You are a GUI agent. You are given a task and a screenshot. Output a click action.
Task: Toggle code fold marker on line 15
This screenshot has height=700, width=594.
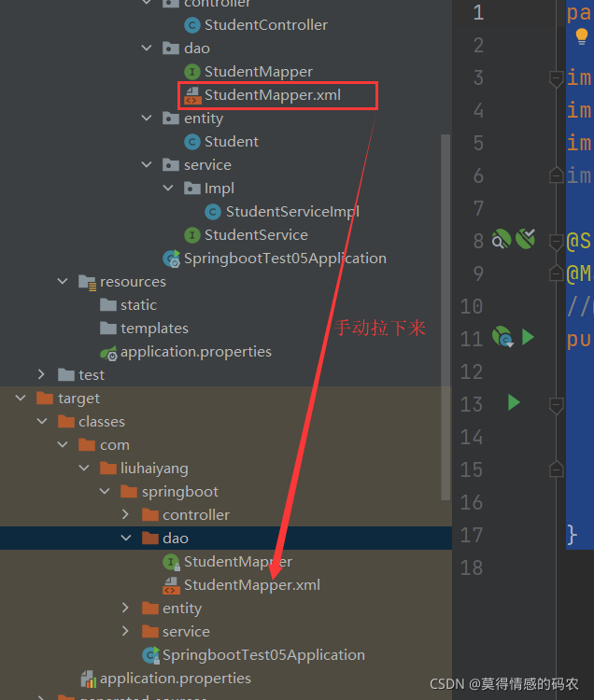coord(556,469)
